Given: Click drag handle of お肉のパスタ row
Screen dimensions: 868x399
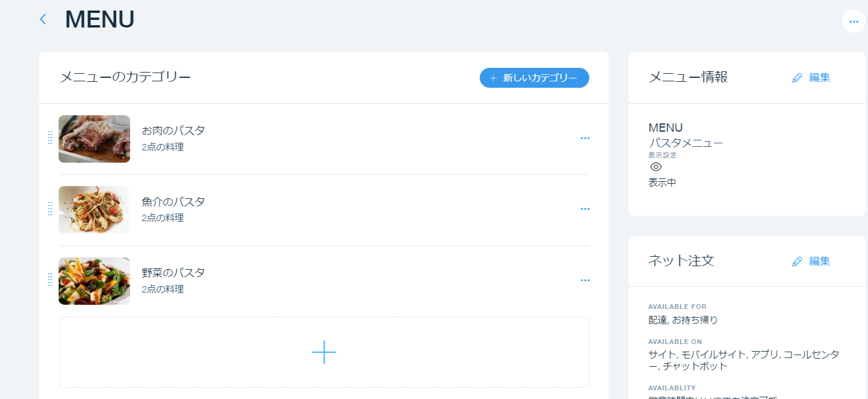Looking at the screenshot, I should [50, 137].
